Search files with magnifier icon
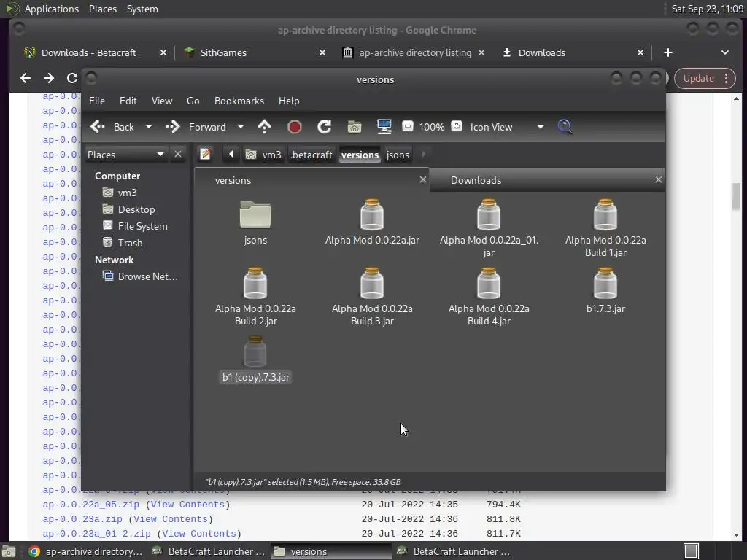 tap(565, 127)
